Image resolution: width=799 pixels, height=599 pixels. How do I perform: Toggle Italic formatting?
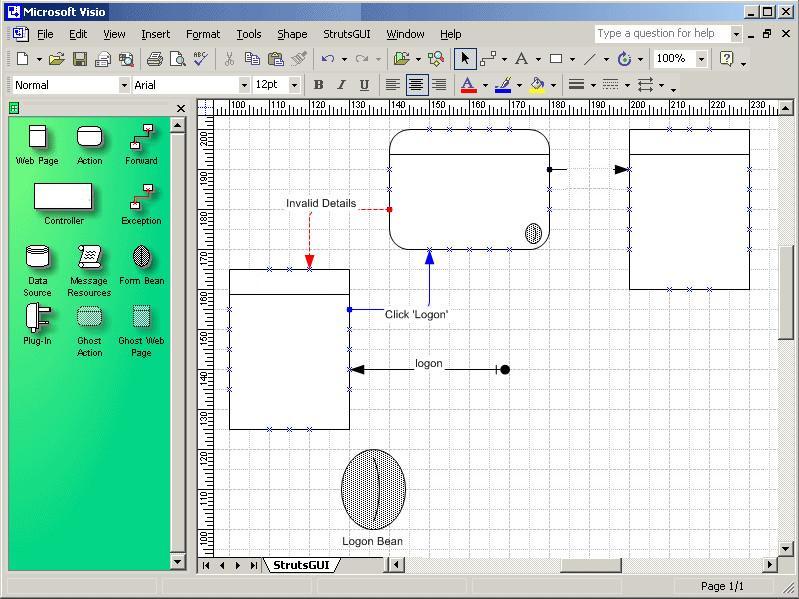pyautogui.click(x=341, y=85)
